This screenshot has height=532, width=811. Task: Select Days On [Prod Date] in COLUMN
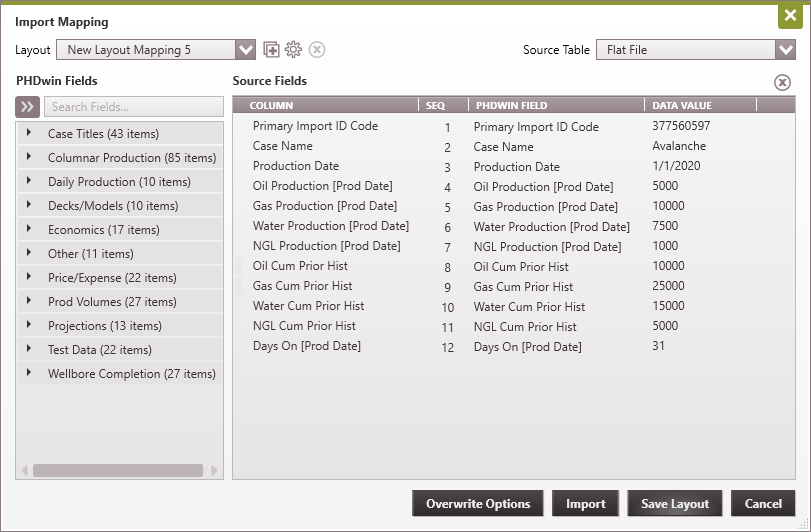pyautogui.click(x=307, y=346)
